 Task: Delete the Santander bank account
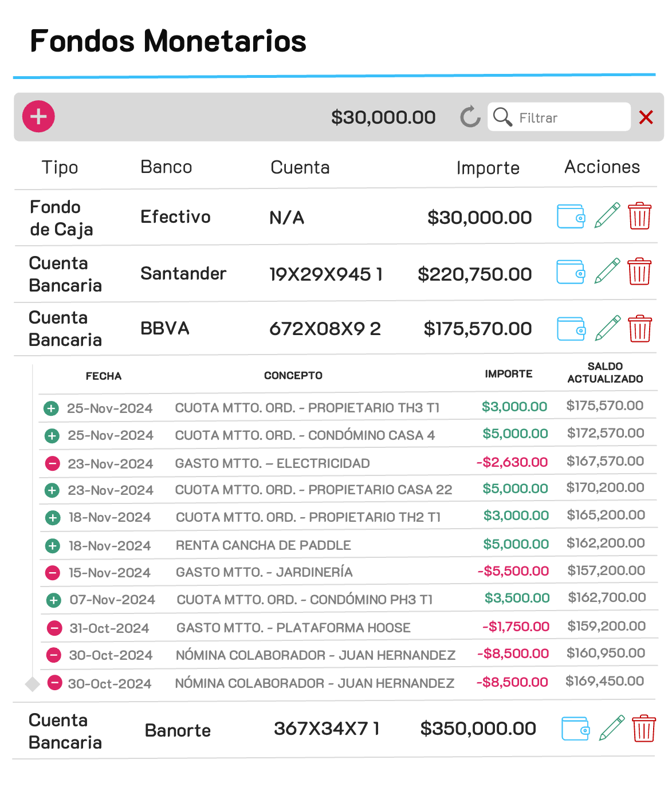click(639, 271)
